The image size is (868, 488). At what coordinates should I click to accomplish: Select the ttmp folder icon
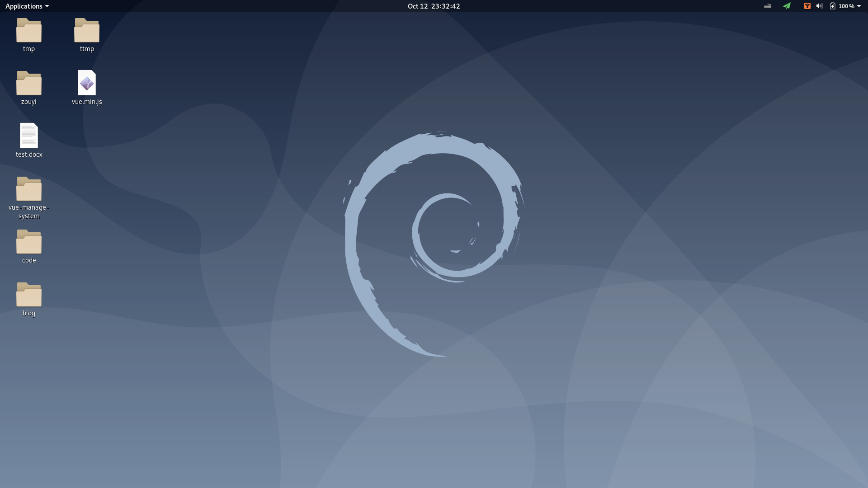click(86, 30)
